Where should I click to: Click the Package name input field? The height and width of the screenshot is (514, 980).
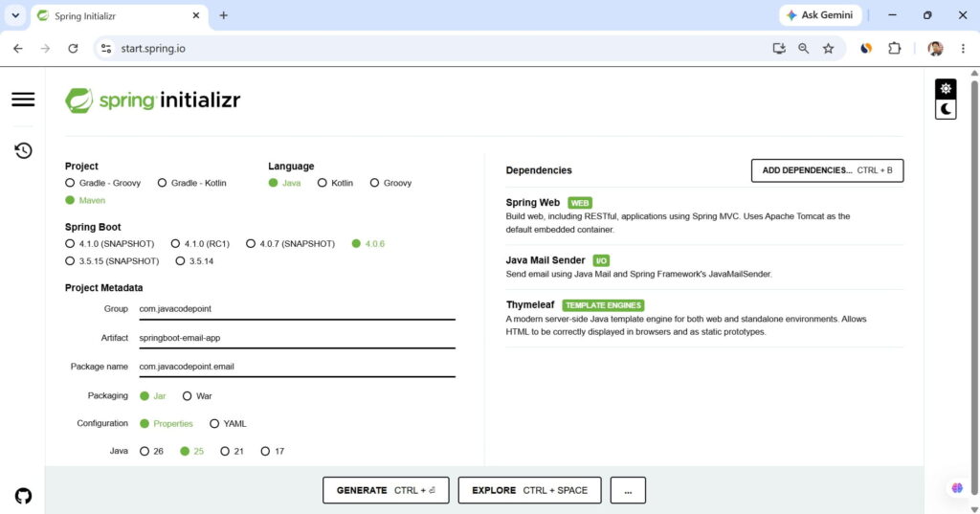(x=297, y=367)
